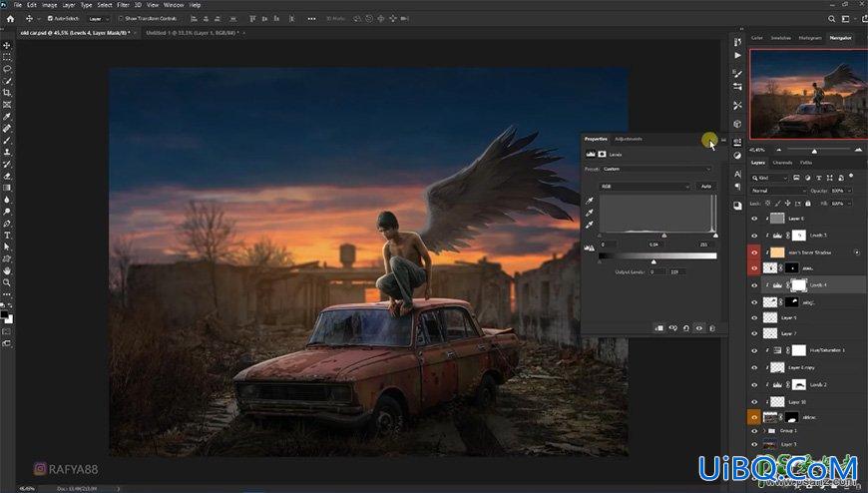Click the delete adjustment trash icon in Properties
The width and height of the screenshot is (868, 493).
click(712, 328)
